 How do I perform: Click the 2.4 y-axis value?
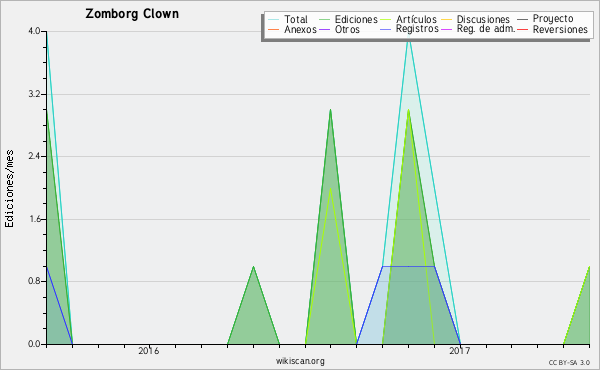(x=34, y=156)
